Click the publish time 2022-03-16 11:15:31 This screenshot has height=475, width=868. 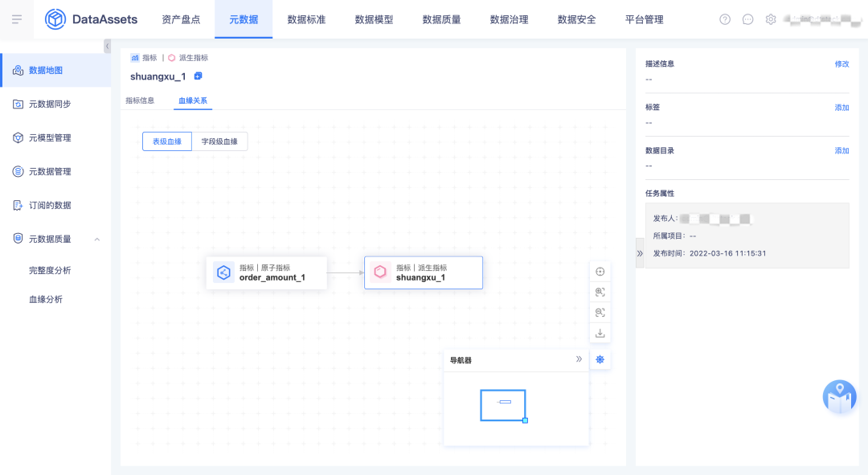[727, 253]
